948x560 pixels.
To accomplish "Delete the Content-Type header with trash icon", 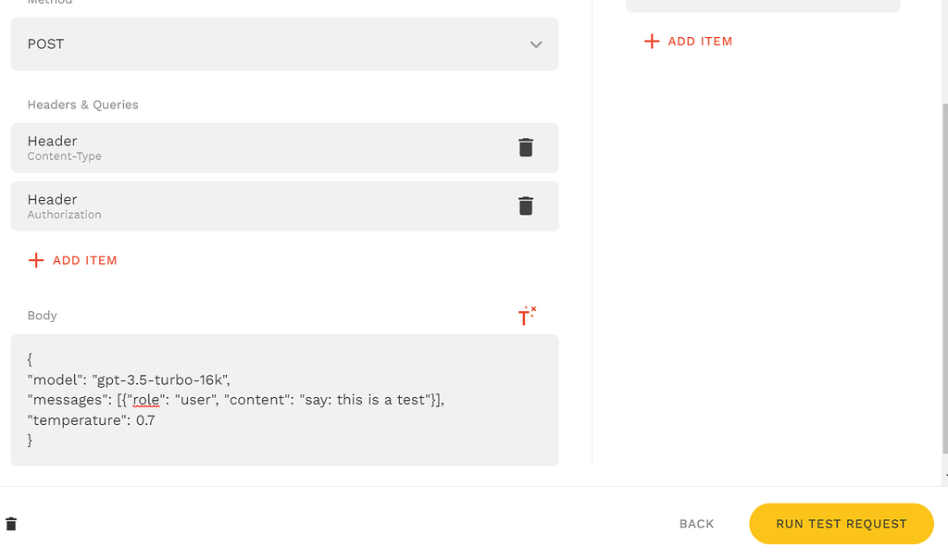I will (x=526, y=147).
